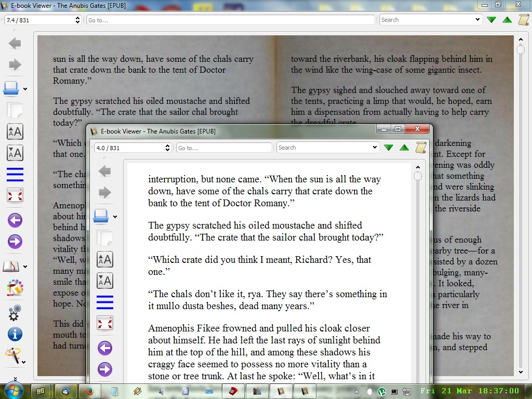Click Find next green arrow in rear window
Viewport: 532px width, 399px height.
(491, 20)
